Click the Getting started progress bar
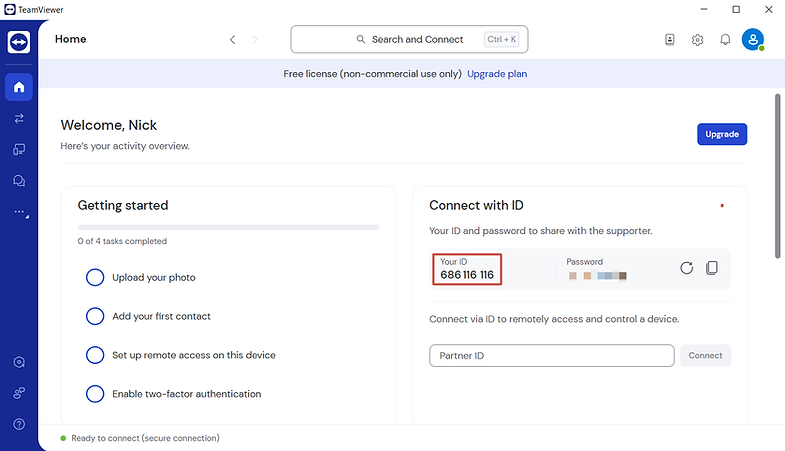Viewport: 785px width, 451px height. [x=228, y=227]
